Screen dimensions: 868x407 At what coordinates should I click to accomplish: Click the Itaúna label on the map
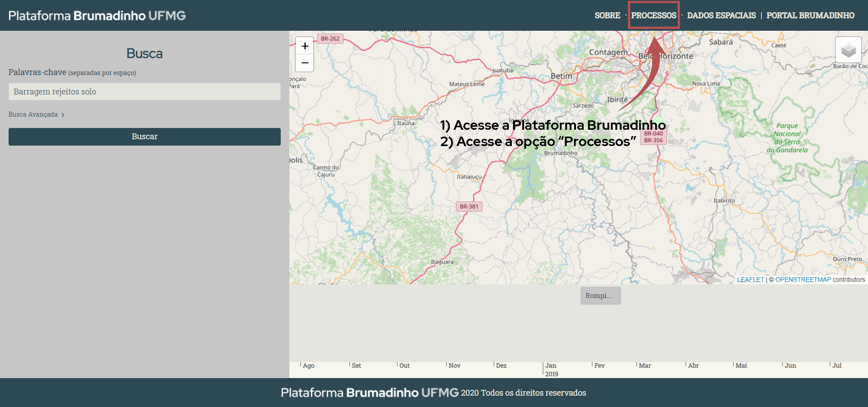pos(406,123)
